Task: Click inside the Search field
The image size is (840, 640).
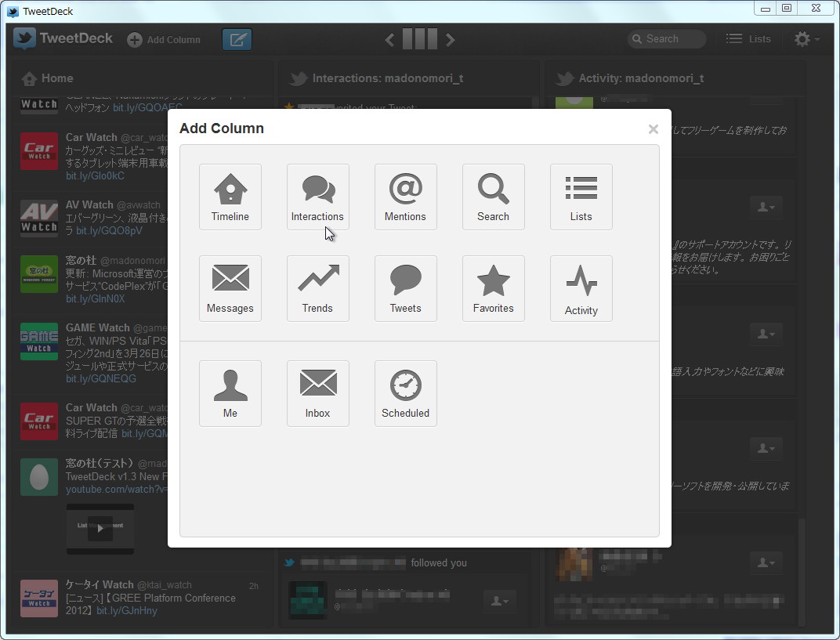Action: [666, 38]
